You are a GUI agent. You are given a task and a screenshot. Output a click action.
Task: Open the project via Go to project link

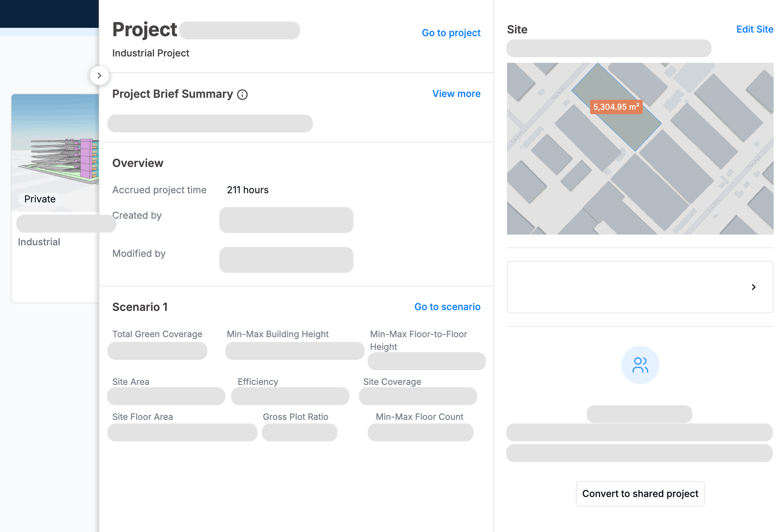pos(451,33)
